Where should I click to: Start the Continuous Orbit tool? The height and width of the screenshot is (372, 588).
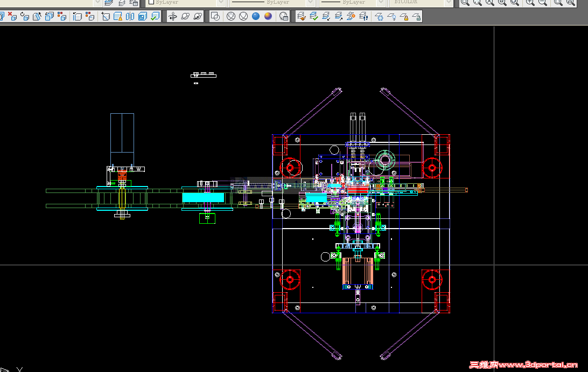198,17
